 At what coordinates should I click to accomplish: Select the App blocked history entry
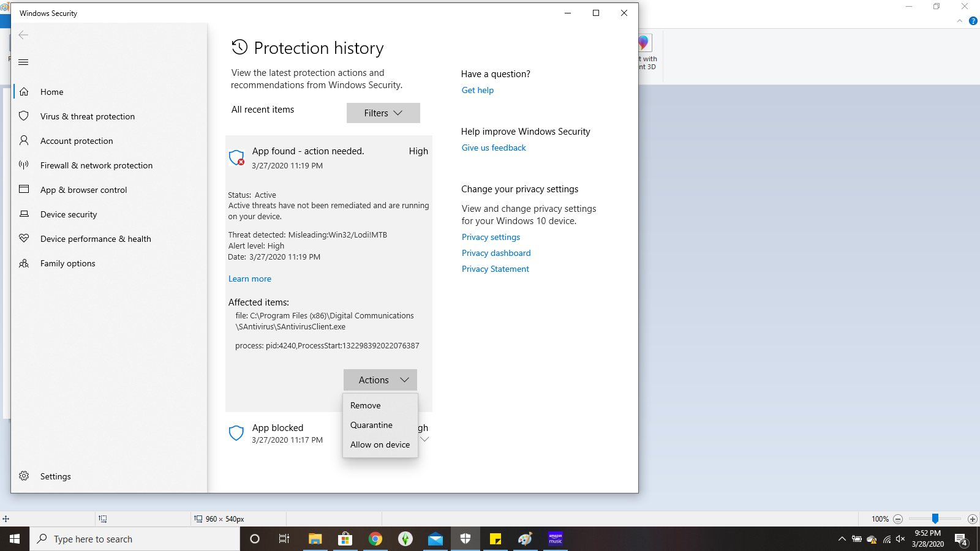(x=329, y=433)
